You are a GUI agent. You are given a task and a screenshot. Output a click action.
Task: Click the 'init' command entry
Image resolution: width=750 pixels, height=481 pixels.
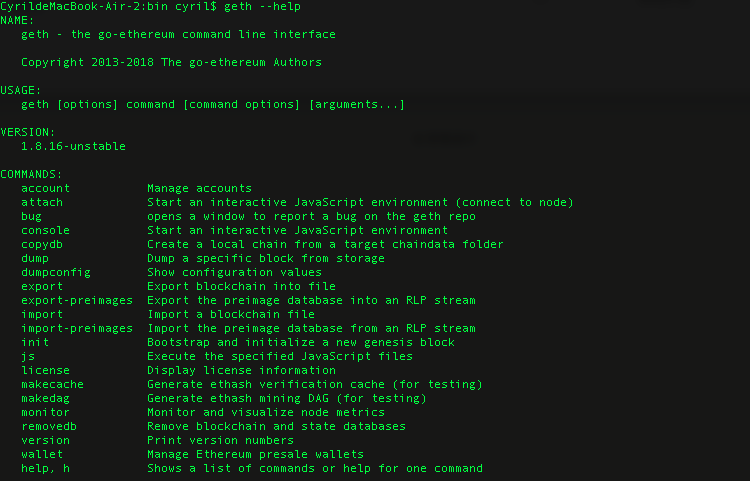coord(35,342)
